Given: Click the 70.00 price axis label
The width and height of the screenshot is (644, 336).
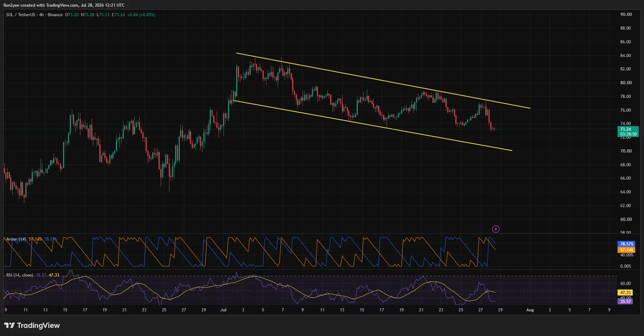Looking at the screenshot, I should coord(626,151).
